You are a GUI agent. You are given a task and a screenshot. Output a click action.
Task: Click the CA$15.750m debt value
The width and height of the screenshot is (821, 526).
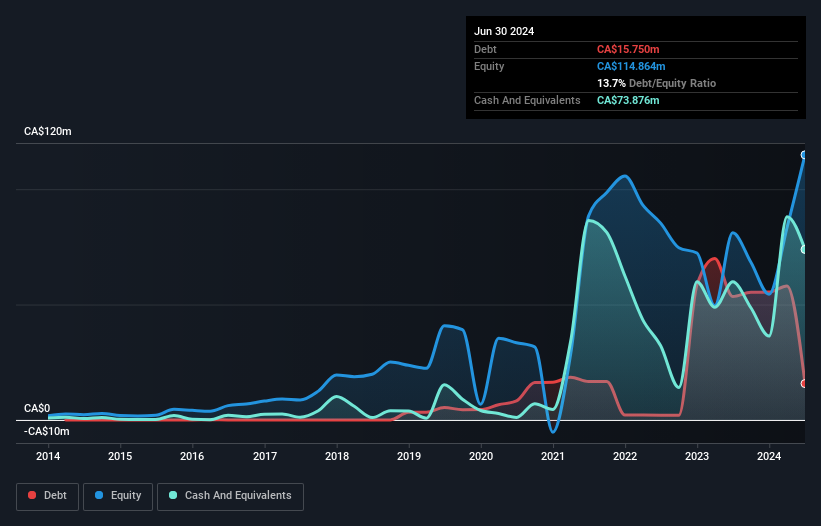628,49
